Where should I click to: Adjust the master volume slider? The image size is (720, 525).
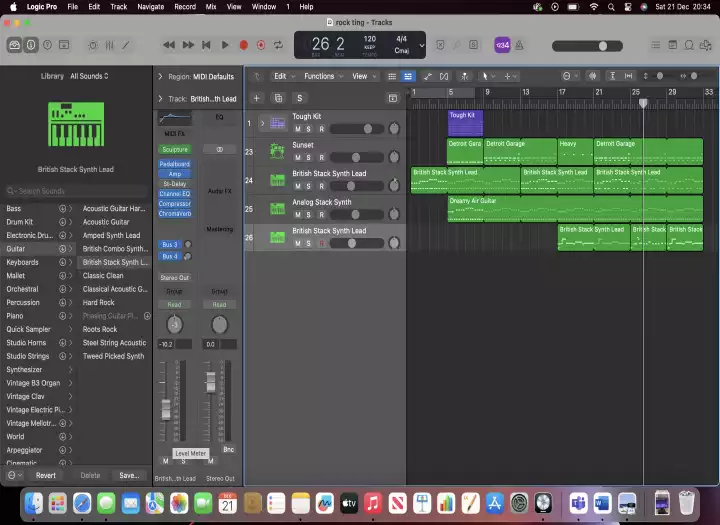tap(587, 45)
